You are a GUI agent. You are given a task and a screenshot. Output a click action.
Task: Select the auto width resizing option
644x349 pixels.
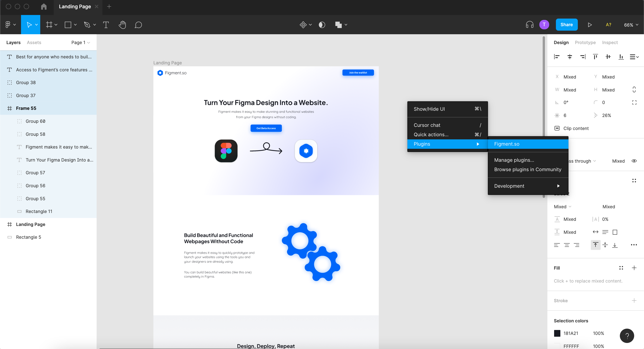tap(595, 232)
